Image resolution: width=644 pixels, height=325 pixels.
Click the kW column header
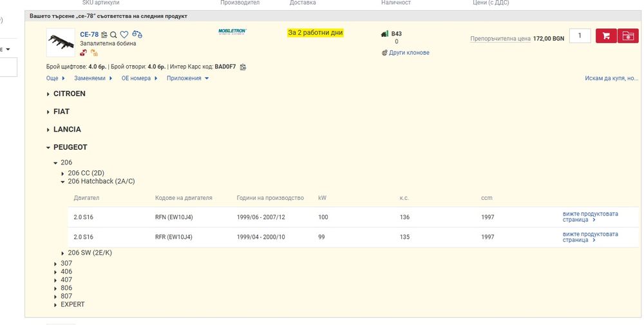pyautogui.click(x=322, y=198)
